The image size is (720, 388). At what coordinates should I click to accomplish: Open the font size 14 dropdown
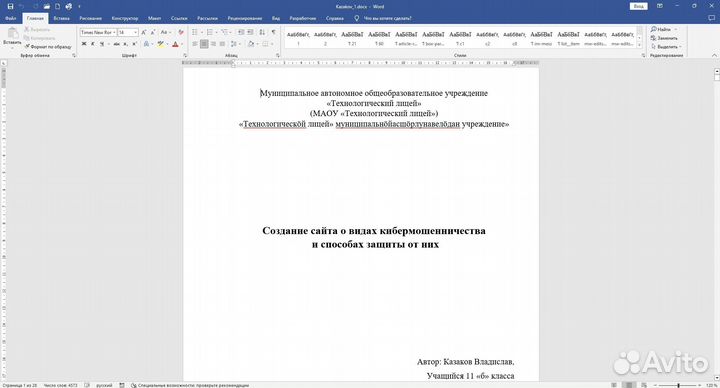pyautogui.click(x=135, y=33)
